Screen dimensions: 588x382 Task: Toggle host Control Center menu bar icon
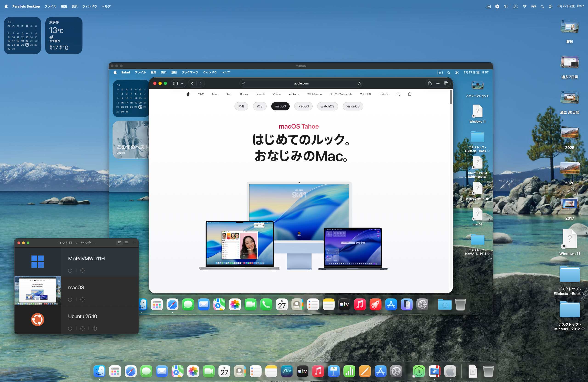551,6
